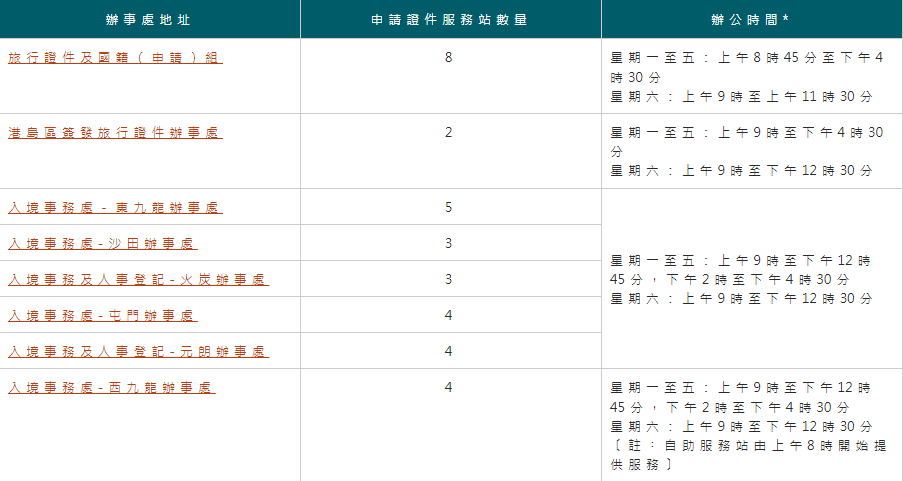The image size is (903, 481).
Task: Click the 入境事務處 - 西九龍辦事處 link
Action: [111, 387]
